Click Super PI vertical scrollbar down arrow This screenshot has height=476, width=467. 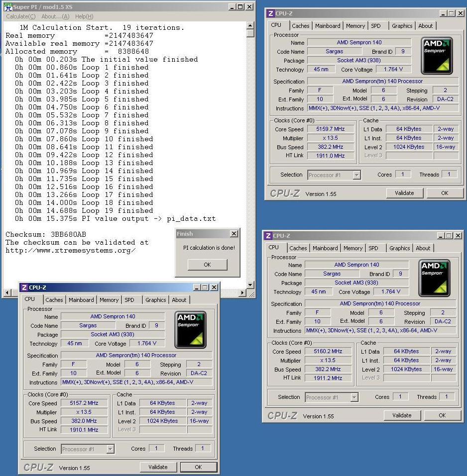tap(250, 285)
